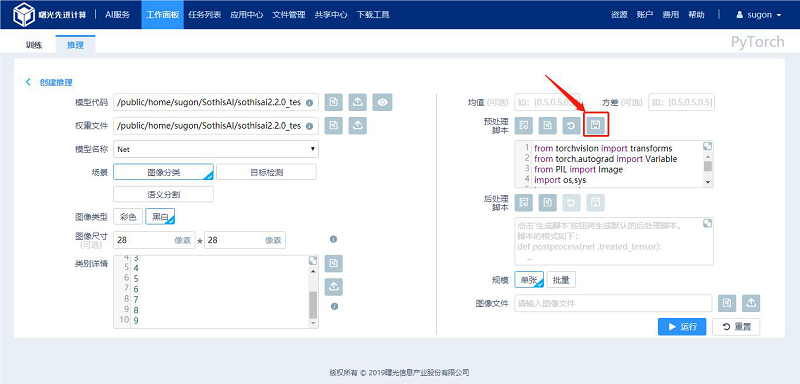Image resolution: width=800 pixels, height=384 pixels.
Task: Browse for a 后处理脚本 file
Action: 547,202
